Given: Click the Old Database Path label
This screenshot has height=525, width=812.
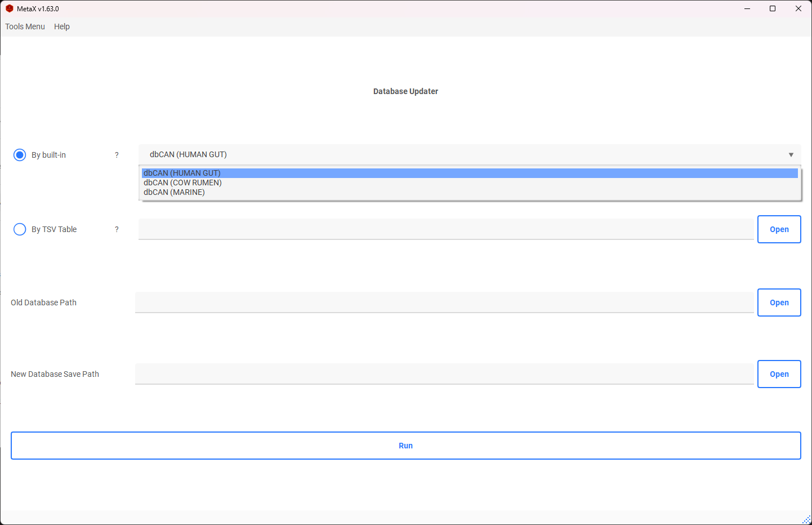Looking at the screenshot, I should click(x=43, y=302).
